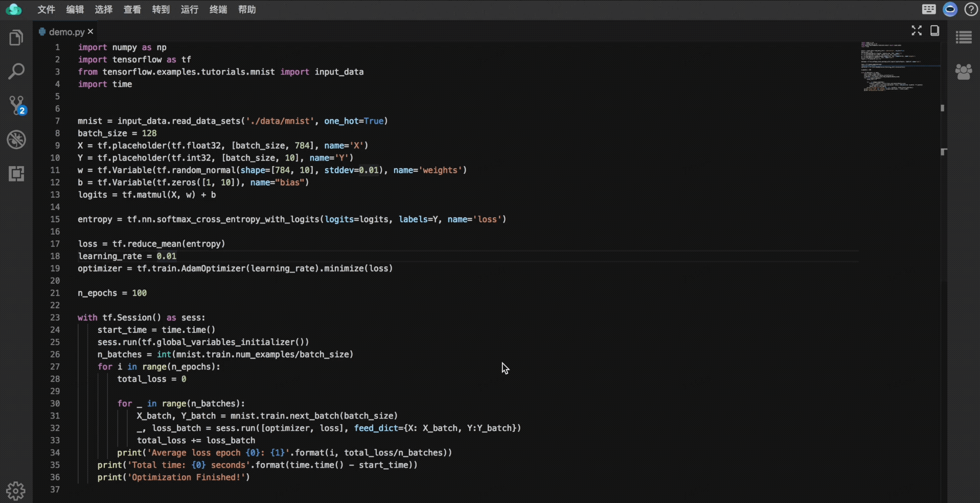The height and width of the screenshot is (503, 980).
Task: Open the 选择 menu
Action: [x=103, y=9]
